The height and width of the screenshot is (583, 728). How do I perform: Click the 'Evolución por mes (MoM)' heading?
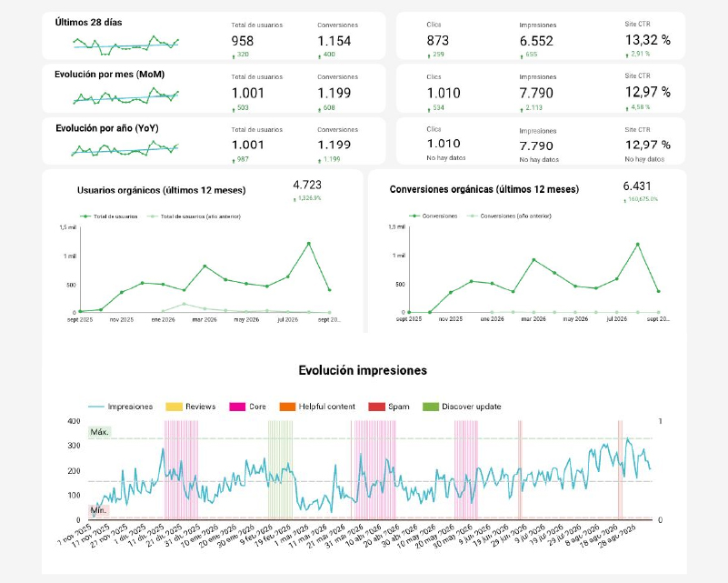click(x=110, y=75)
